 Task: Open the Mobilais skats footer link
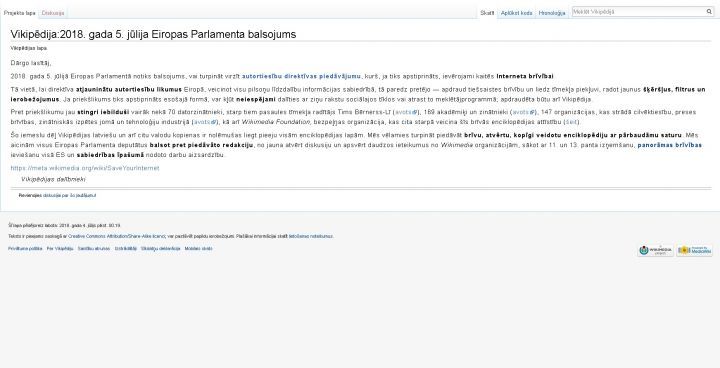[x=198, y=249]
